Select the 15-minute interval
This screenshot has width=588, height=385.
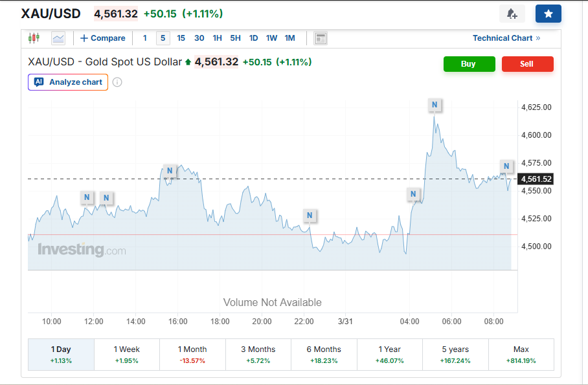(x=181, y=38)
